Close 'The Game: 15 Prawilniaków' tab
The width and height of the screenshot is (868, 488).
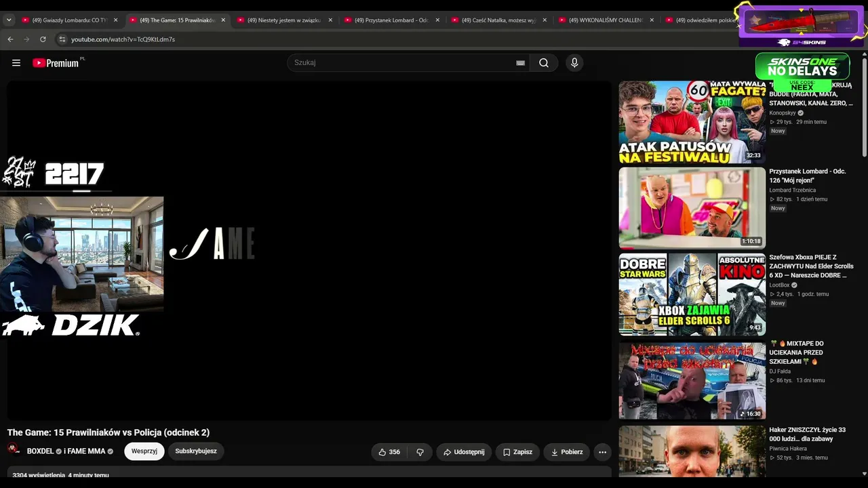point(223,20)
